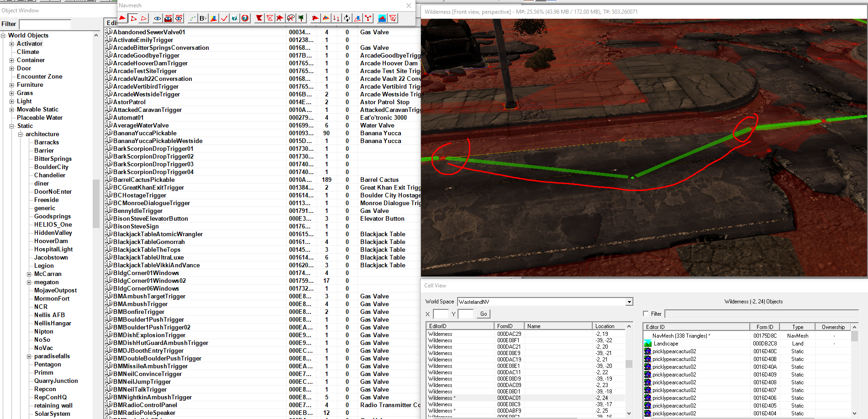868x419 pixels.
Task: Click the red checkmark navmesh check icon
Action: click(x=224, y=18)
